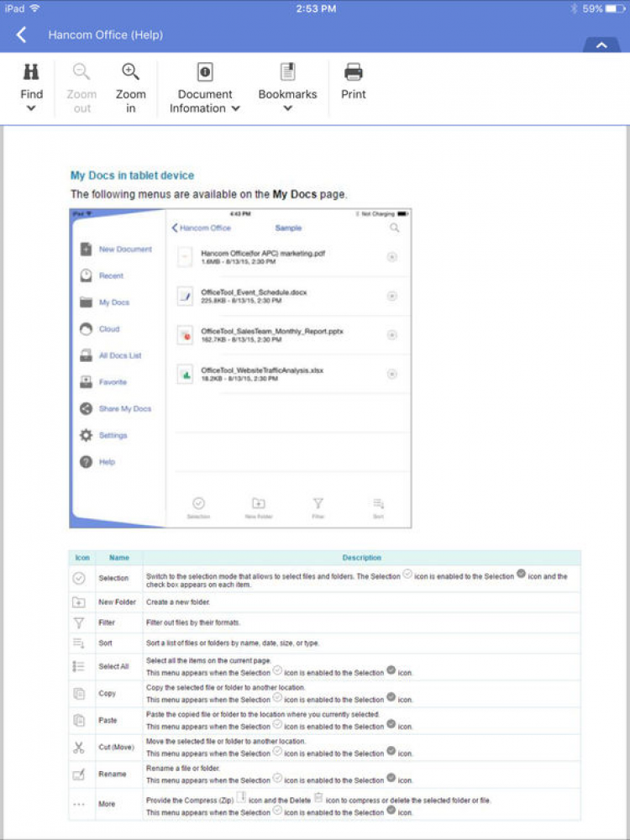Click the 'Cut (Move)' name cell
Viewport: 630px width, 840px height.
(119, 748)
